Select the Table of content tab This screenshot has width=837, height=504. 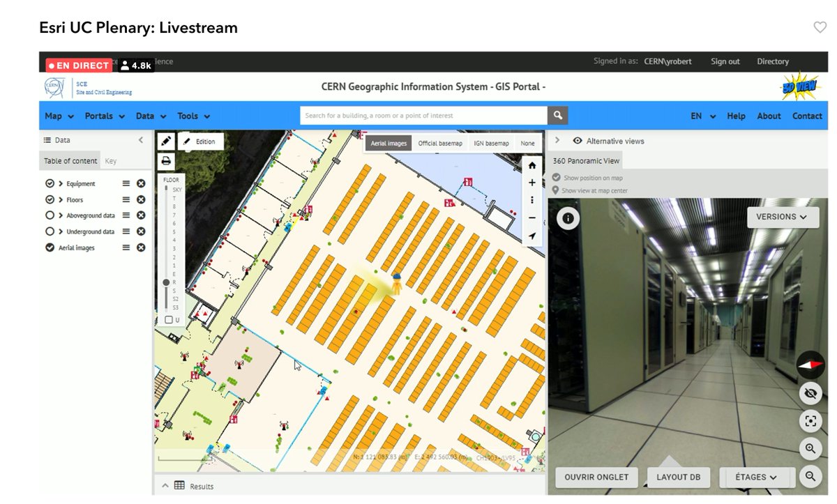70,161
